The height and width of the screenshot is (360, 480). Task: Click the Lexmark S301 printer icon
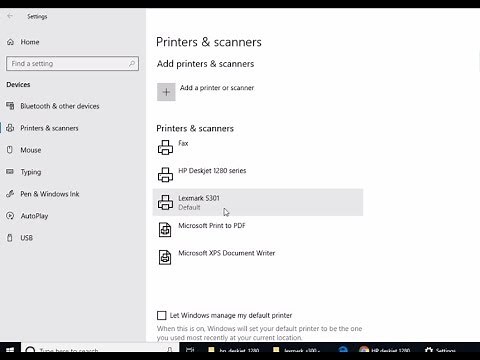click(165, 202)
